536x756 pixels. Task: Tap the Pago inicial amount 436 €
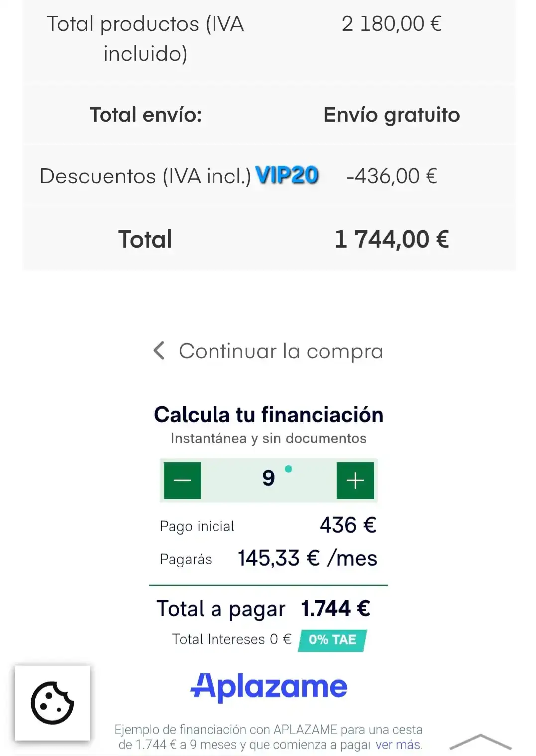click(347, 525)
